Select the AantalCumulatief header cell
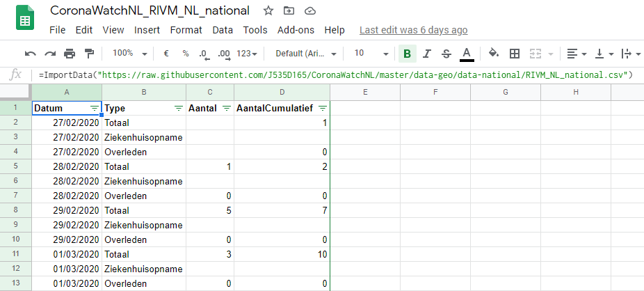 [x=282, y=108]
